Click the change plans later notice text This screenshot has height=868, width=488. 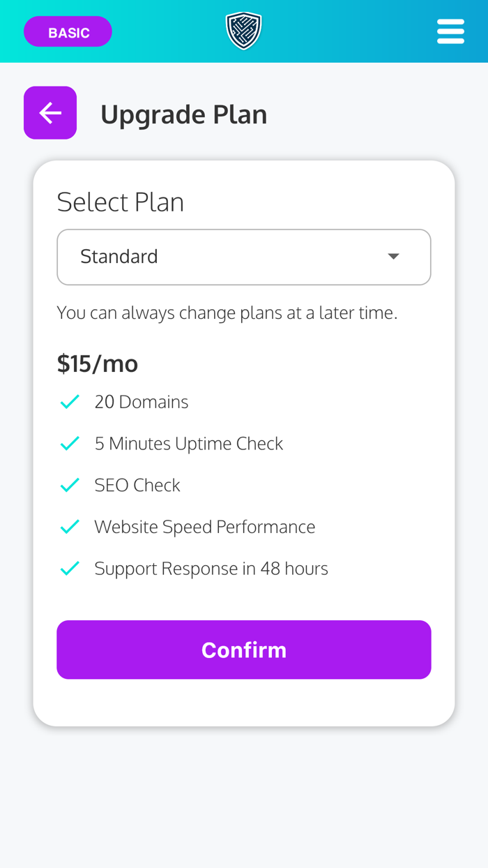click(227, 313)
